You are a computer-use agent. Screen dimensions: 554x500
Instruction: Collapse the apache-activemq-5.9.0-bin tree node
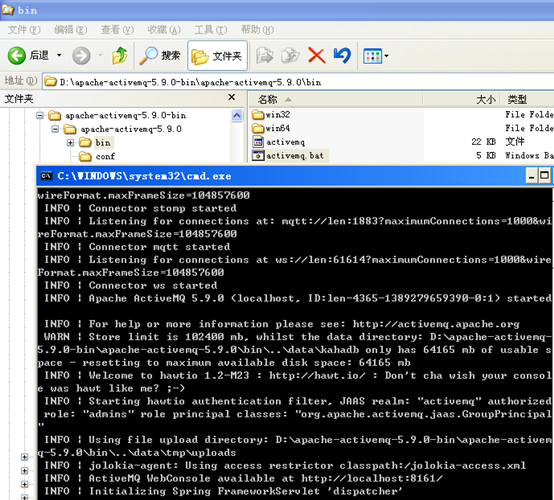(40, 116)
